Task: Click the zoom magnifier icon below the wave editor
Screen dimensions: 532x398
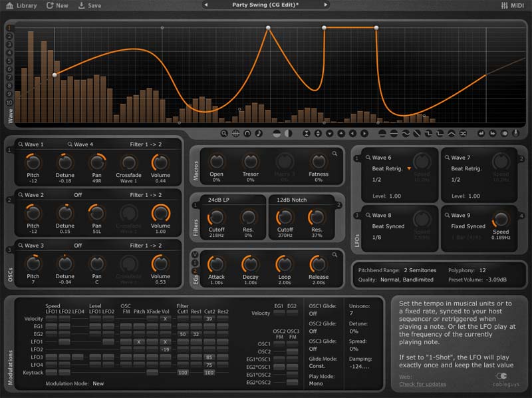Action: click(224, 132)
